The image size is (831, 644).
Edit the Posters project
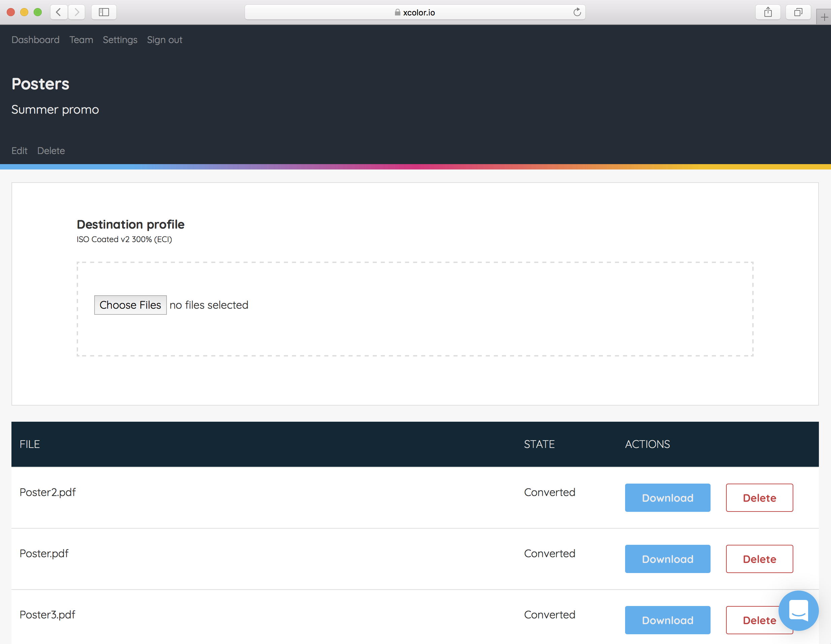click(x=20, y=151)
